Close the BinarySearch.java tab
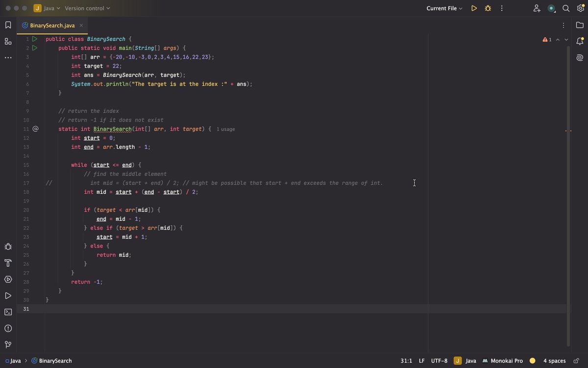 [81, 26]
